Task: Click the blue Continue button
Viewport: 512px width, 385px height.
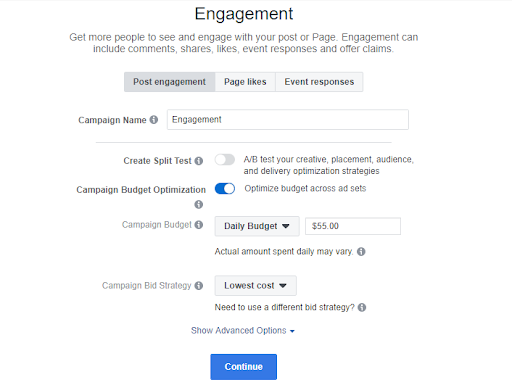Action: click(x=244, y=367)
